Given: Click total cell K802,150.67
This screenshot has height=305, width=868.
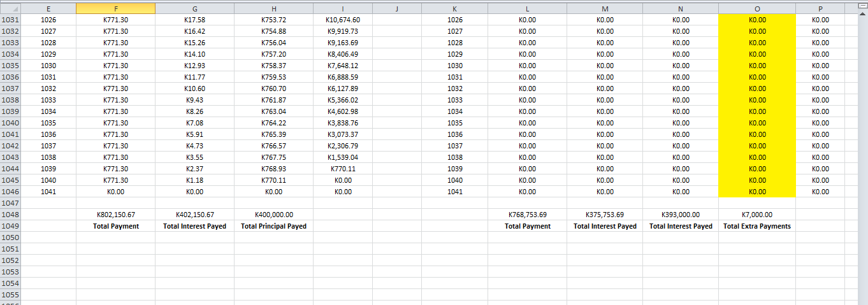Looking at the screenshot, I should [115, 215].
